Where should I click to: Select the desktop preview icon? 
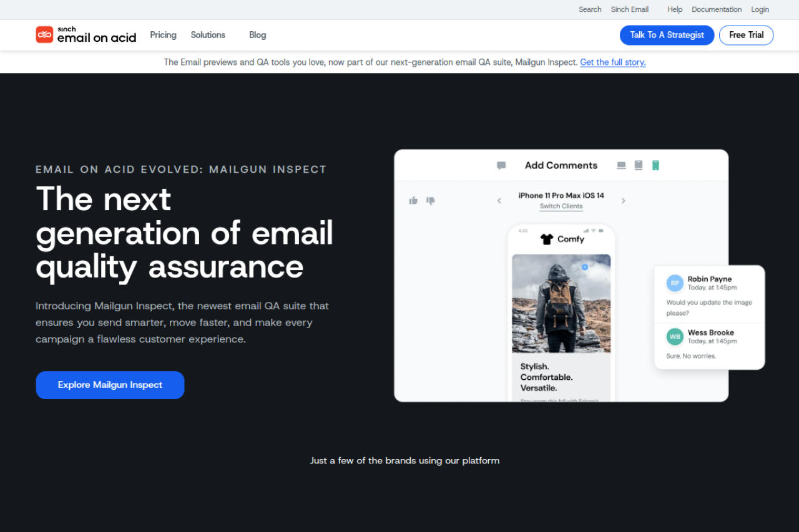pyautogui.click(x=621, y=165)
